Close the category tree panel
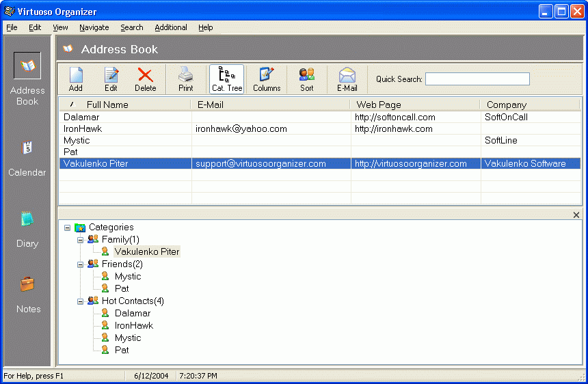The height and width of the screenshot is (384, 588). pos(576,215)
